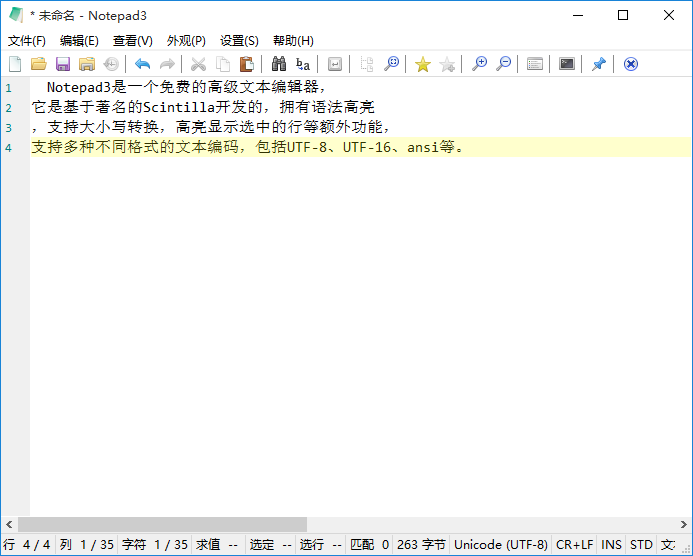The width and height of the screenshot is (693, 556).
Task: Add to favorites with grey star icon
Action: (447, 64)
